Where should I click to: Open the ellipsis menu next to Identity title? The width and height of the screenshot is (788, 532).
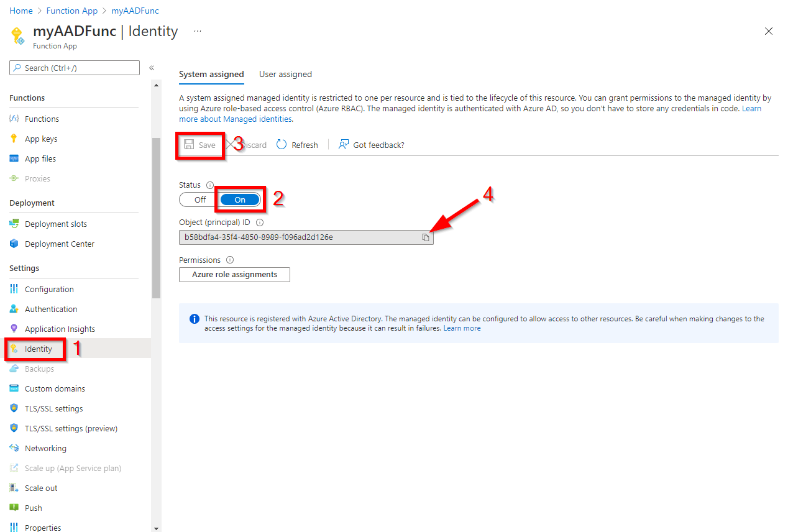(x=198, y=30)
